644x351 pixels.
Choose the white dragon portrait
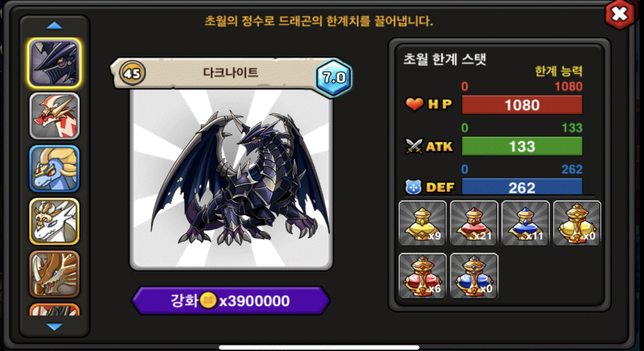pyautogui.click(x=55, y=221)
